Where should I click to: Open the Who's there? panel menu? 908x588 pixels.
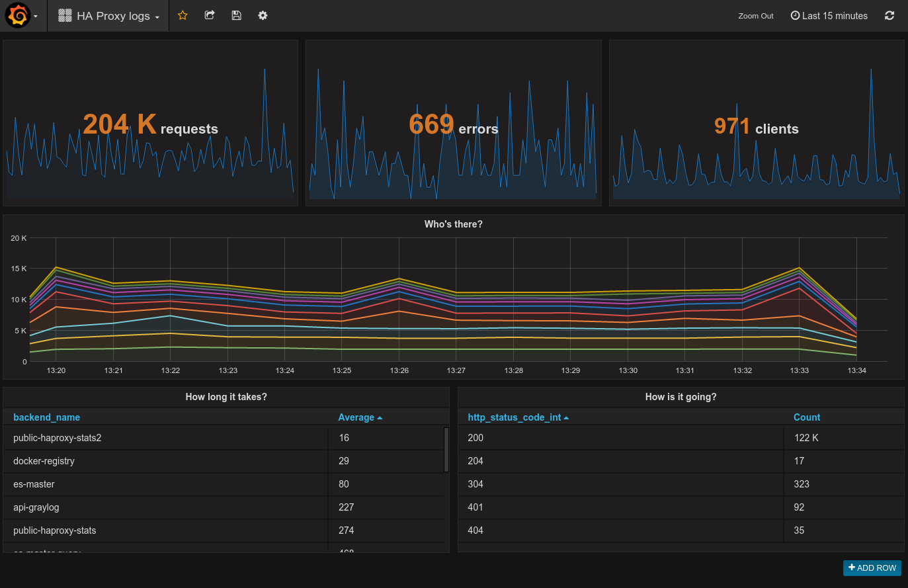(453, 224)
